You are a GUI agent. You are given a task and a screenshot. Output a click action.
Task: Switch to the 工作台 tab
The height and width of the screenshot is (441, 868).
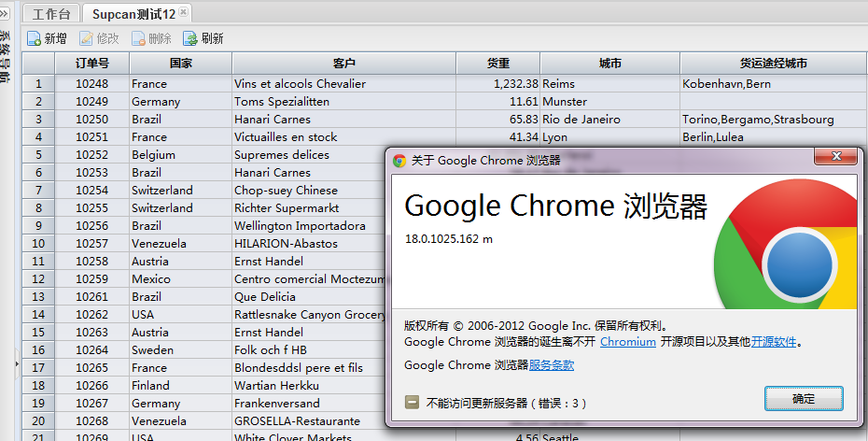[51, 14]
